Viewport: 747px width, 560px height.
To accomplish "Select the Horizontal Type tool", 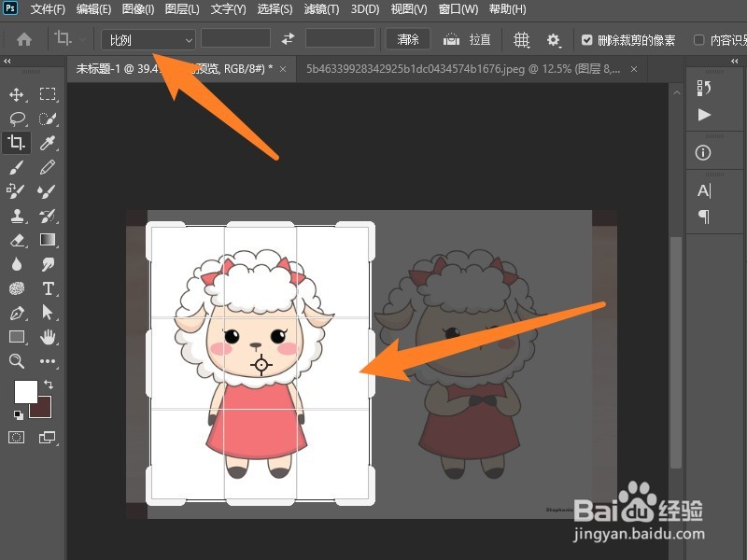I will 48,288.
